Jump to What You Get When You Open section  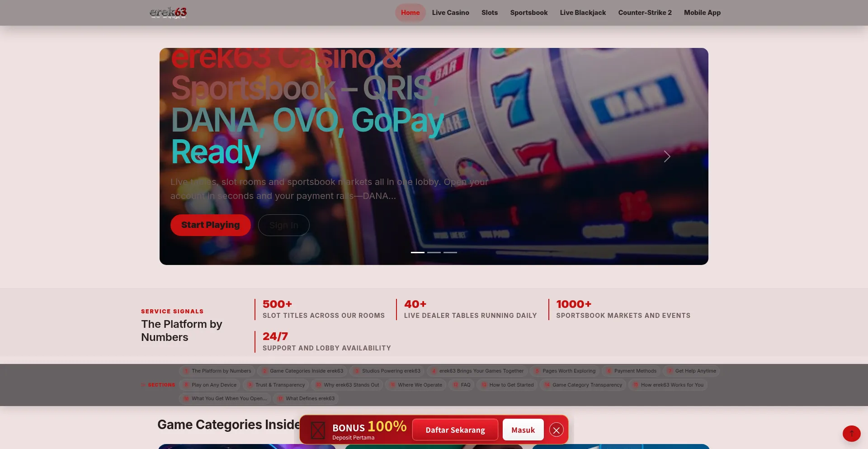pos(225,399)
